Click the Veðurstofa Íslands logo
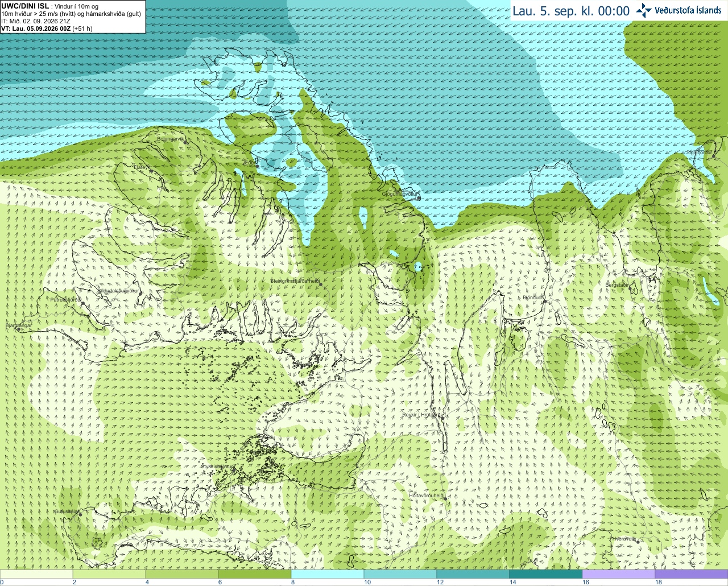This screenshot has width=728, height=586. pos(679,10)
